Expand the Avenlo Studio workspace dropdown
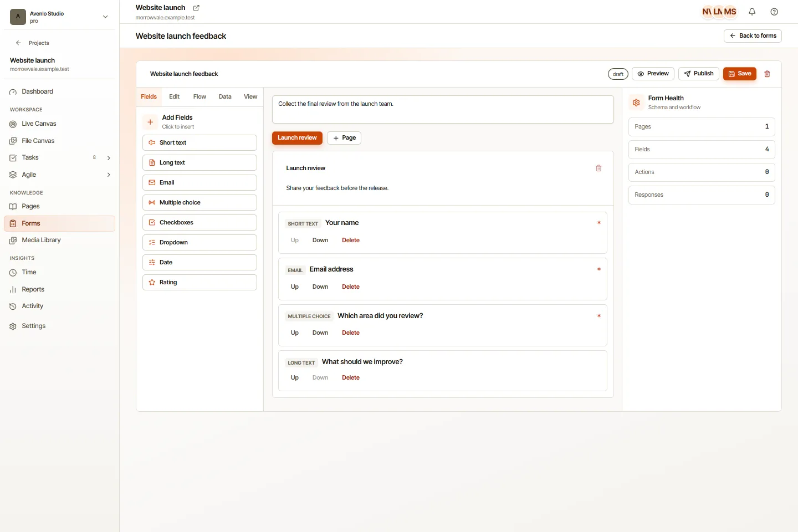798x532 pixels. tap(105, 17)
